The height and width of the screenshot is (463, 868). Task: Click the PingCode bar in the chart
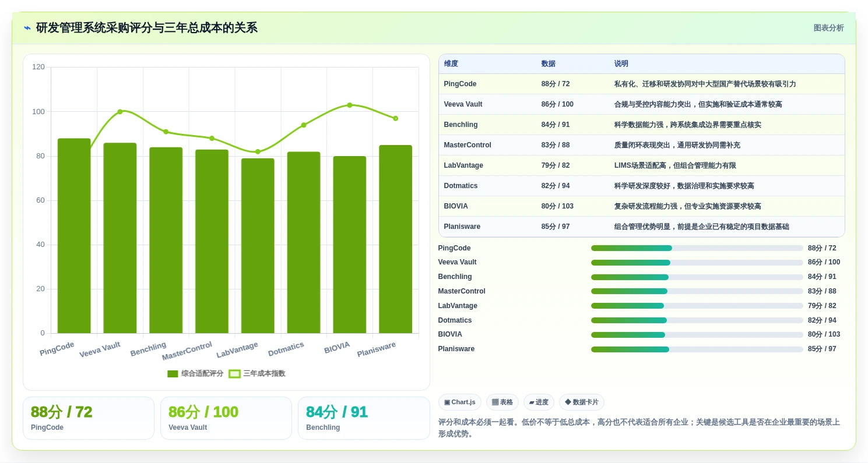pyautogui.click(x=74, y=236)
